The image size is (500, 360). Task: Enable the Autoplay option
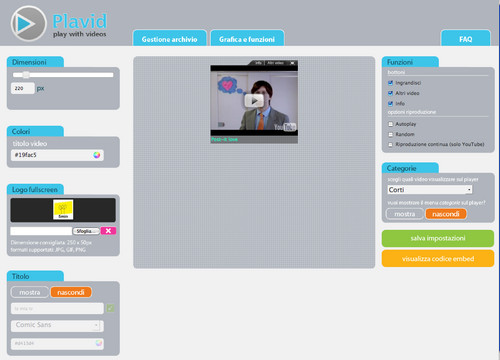390,124
